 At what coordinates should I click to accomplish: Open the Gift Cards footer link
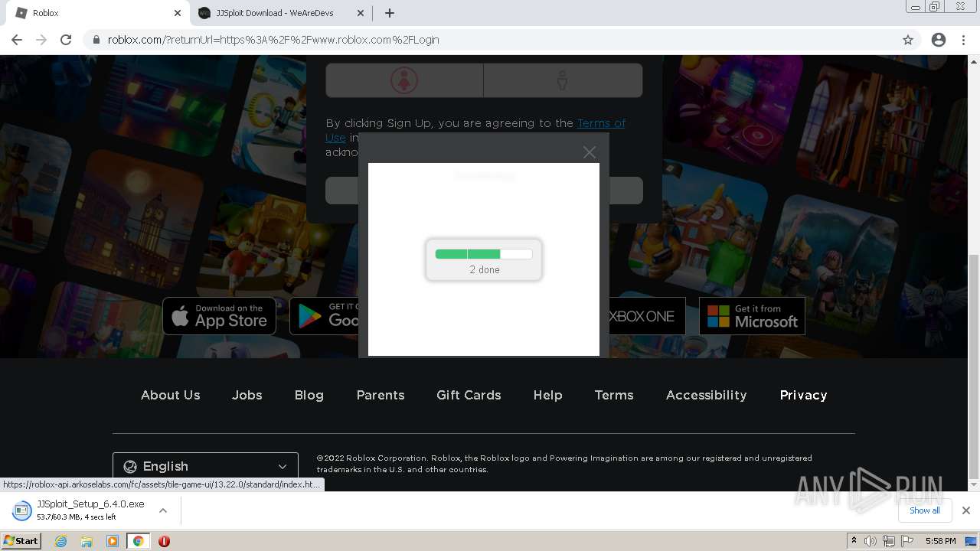click(469, 395)
